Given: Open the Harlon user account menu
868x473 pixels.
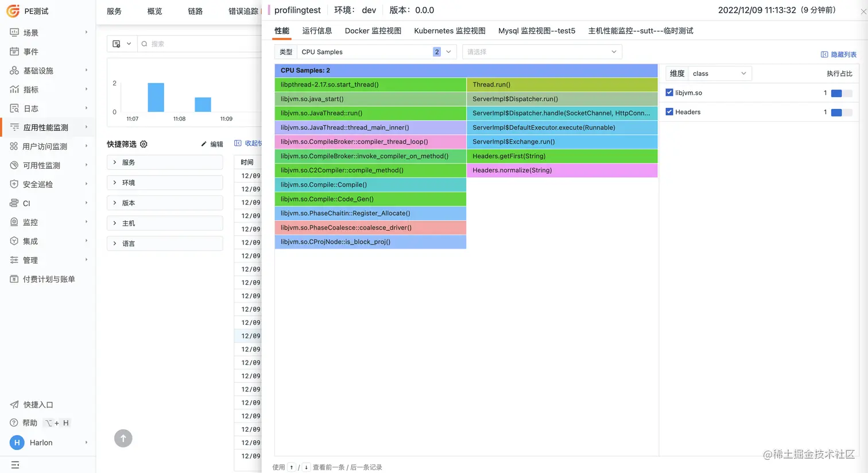Looking at the screenshot, I should coord(49,443).
